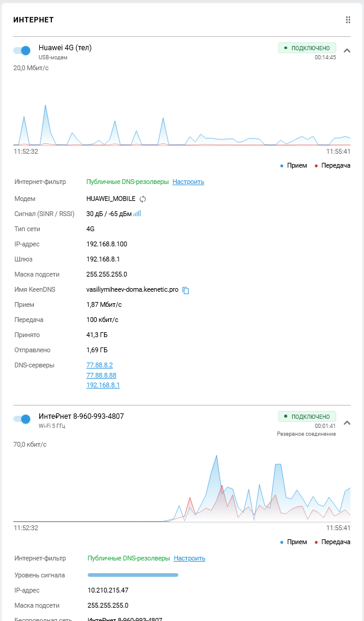Click the Подключено status badge for Huawei 4G
This screenshot has width=364, height=621.
pyautogui.click(x=307, y=48)
